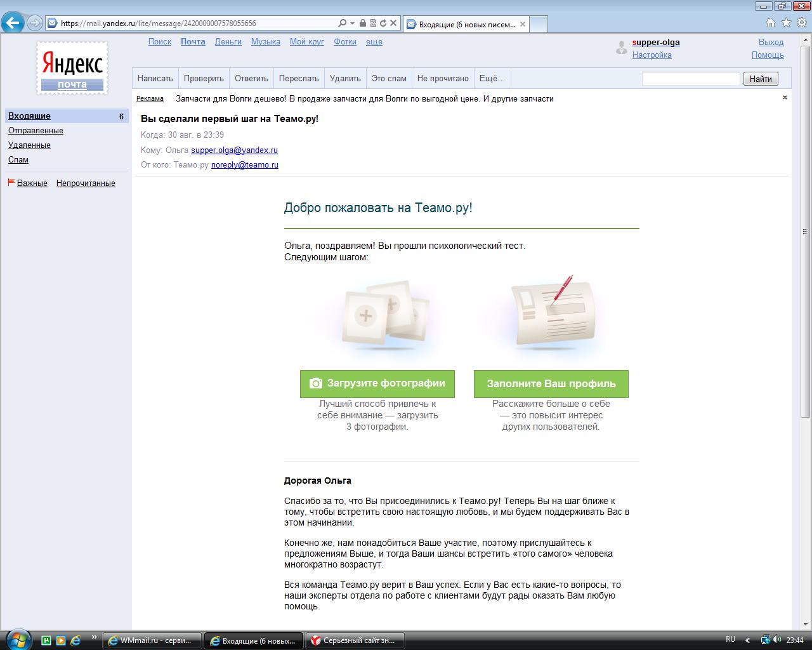The image size is (812, 650).
Task: Open the Запчасти для Волги ad text
Action: point(365,99)
